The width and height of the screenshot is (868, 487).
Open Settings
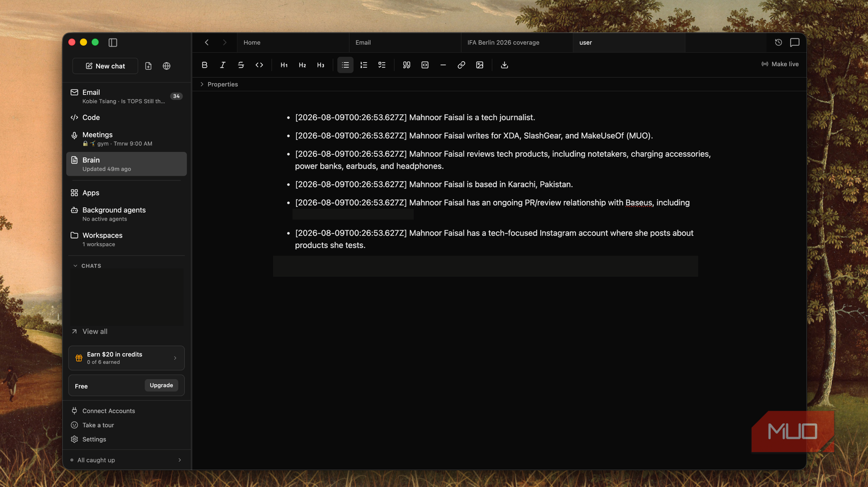pyautogui.click(x=89, y=439)
